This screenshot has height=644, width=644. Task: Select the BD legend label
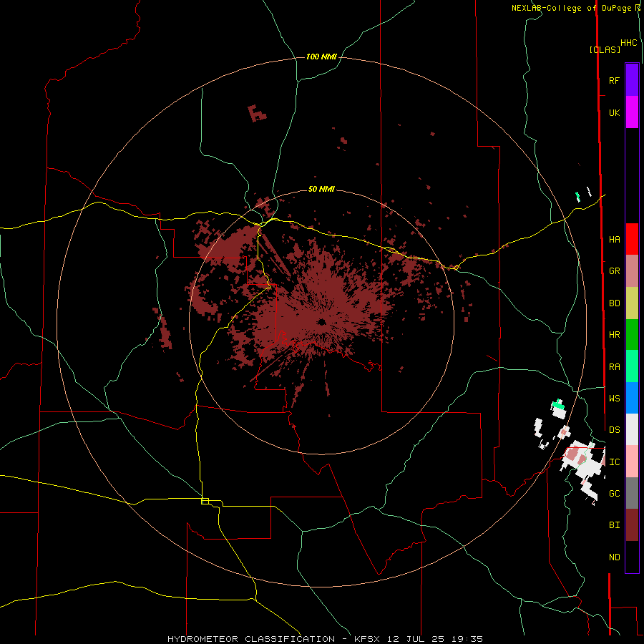614,303
